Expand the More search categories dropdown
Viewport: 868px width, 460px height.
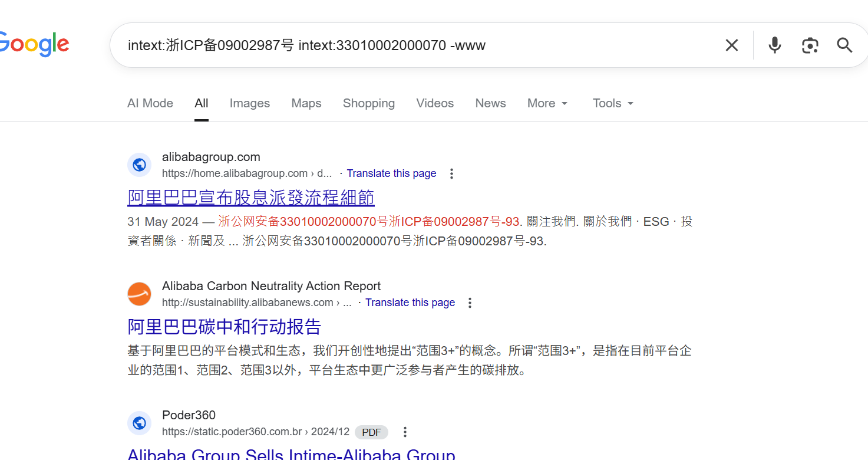(x=547, y=103)
